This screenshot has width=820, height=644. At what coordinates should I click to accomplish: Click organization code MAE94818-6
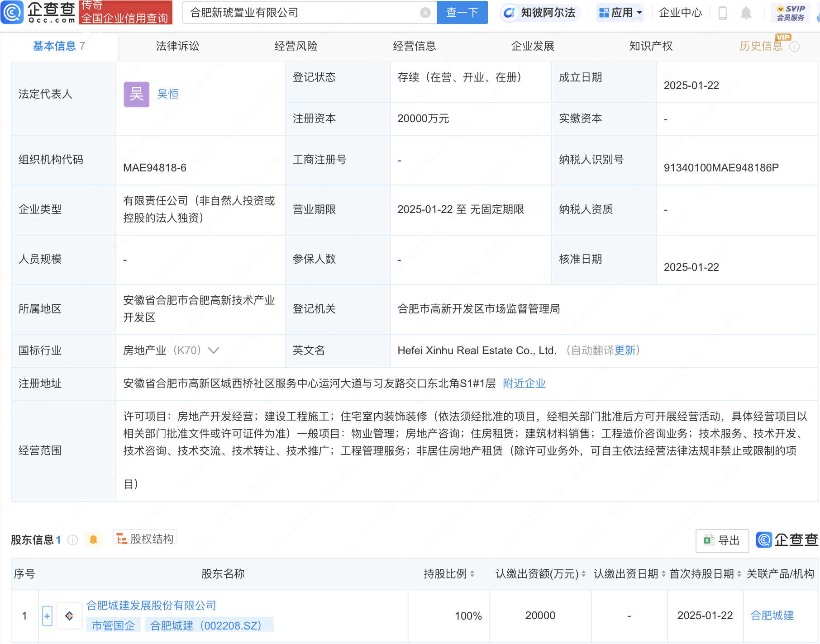pos(155,168)
